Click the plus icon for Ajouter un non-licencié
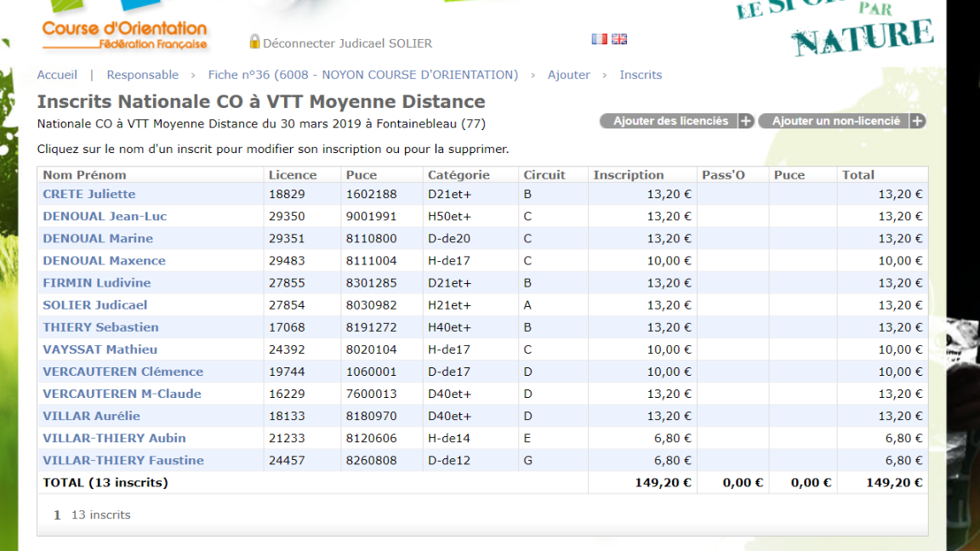This screenshot has width=980, height=551. point(917,121)
